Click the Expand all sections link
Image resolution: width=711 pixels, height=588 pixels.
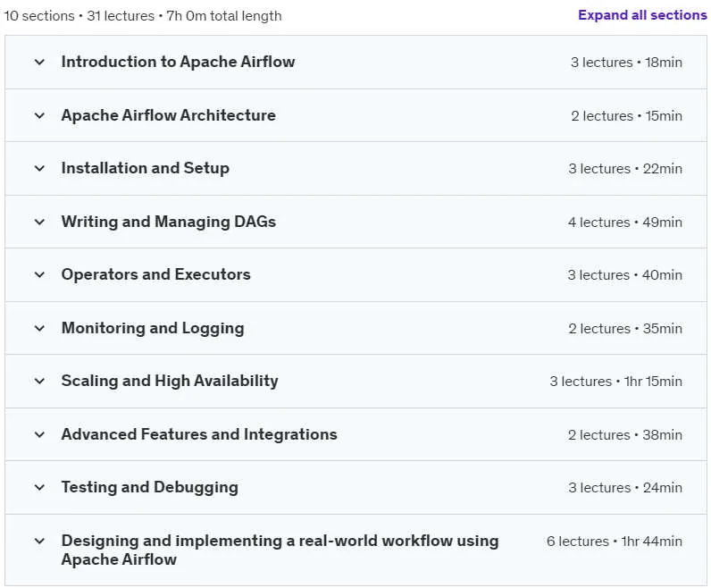click(642, 15)
